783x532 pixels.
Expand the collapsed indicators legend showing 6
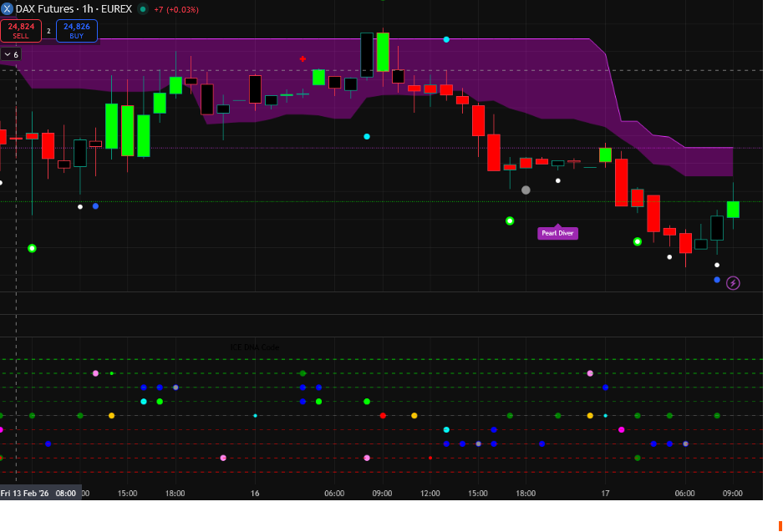click(11, 54)
